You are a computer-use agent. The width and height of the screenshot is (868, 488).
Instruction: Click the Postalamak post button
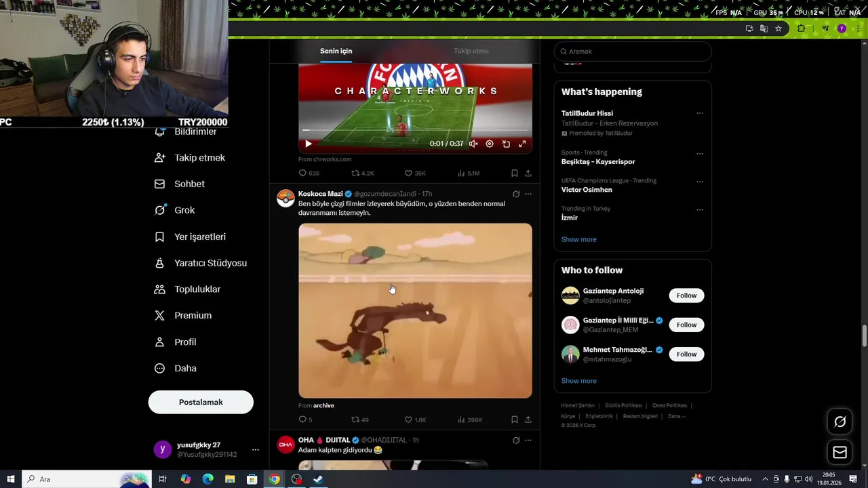[201, 402]
